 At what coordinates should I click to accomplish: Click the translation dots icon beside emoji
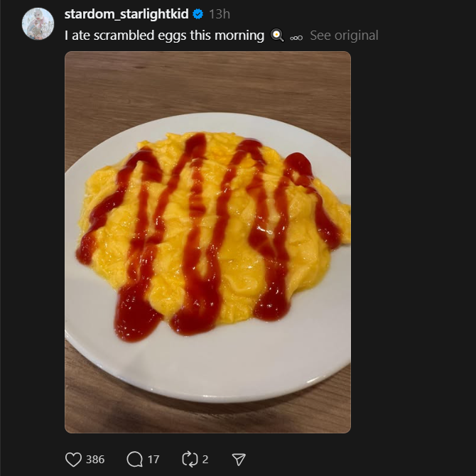(x=296, y=38)
